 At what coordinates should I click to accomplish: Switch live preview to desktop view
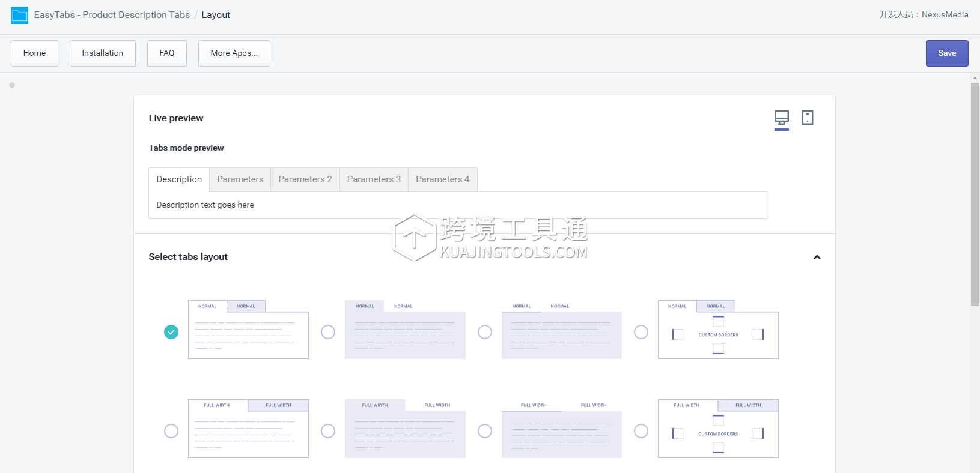[x=782, y=118]
